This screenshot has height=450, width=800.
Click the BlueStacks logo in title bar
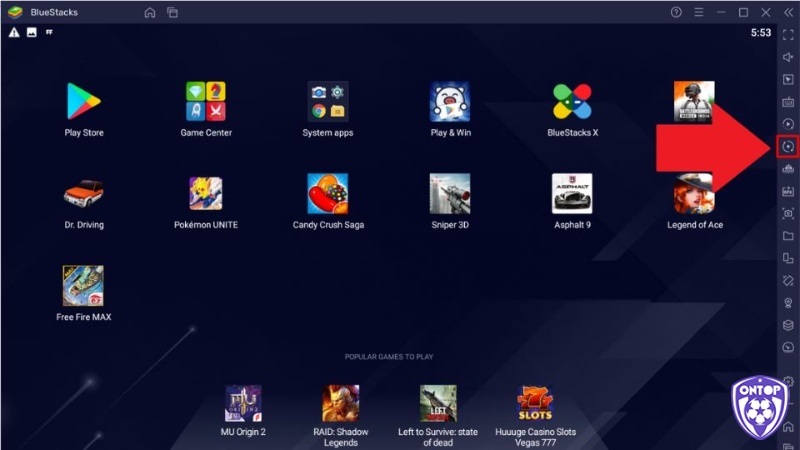[x=15, y=12]
